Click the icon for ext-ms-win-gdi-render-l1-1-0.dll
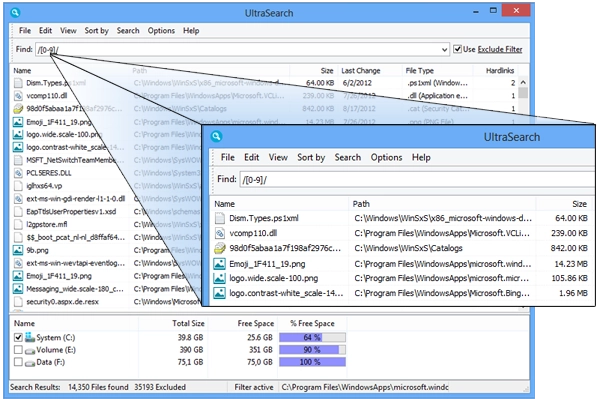Viewport: 600px width, 401px height. [18, 199]
